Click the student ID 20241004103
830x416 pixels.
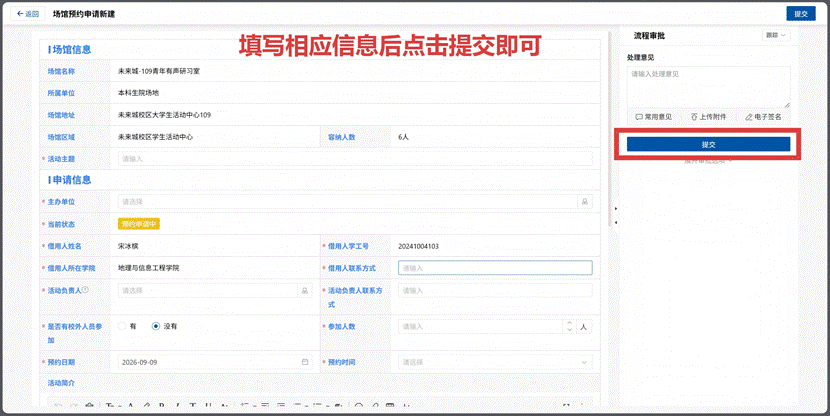click(x=418, y=246)
